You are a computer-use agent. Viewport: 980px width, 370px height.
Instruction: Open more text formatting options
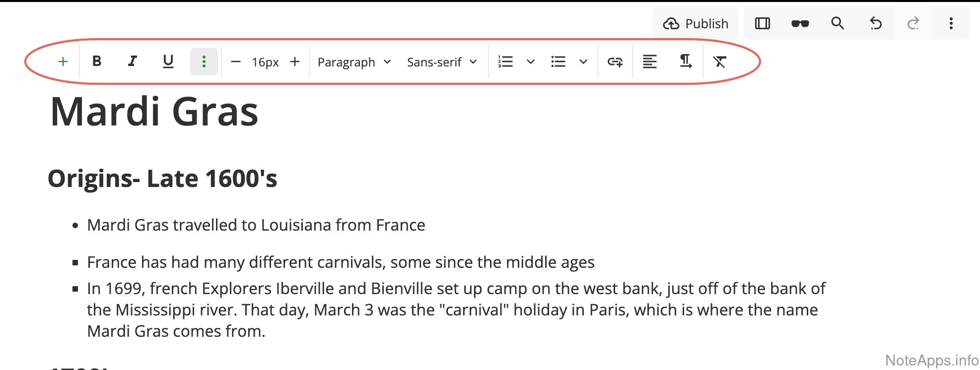coord(204,62)
